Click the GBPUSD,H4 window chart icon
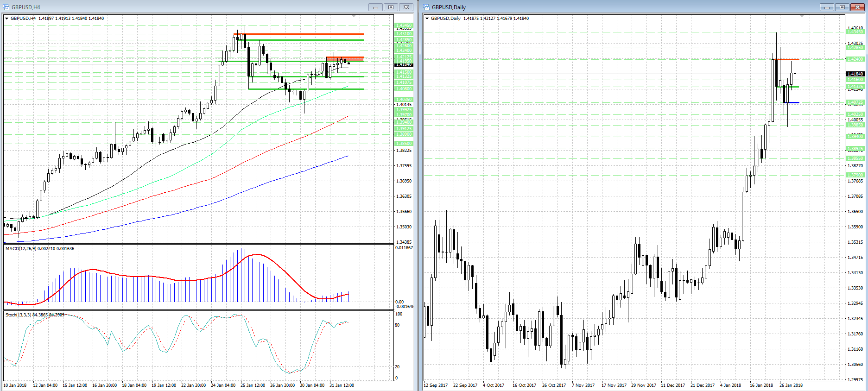The height and width of the screenshot is (391, 868). 6,7
